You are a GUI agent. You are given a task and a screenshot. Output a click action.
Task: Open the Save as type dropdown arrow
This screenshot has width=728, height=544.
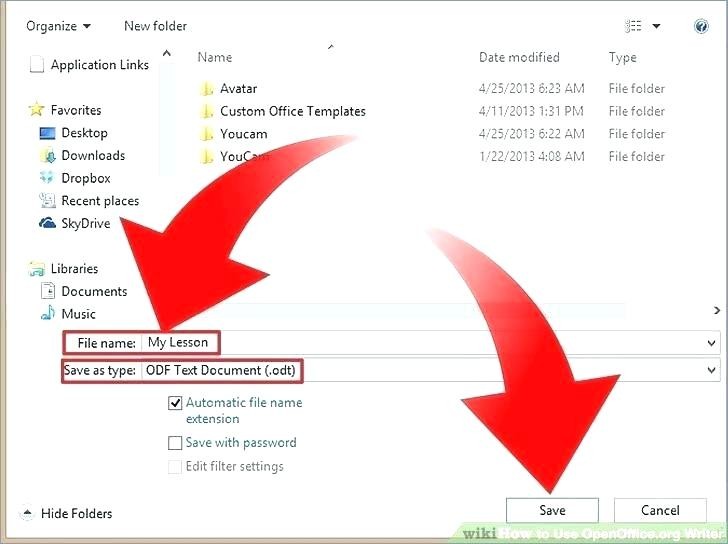pyautogui.click(x=711, y=370)
